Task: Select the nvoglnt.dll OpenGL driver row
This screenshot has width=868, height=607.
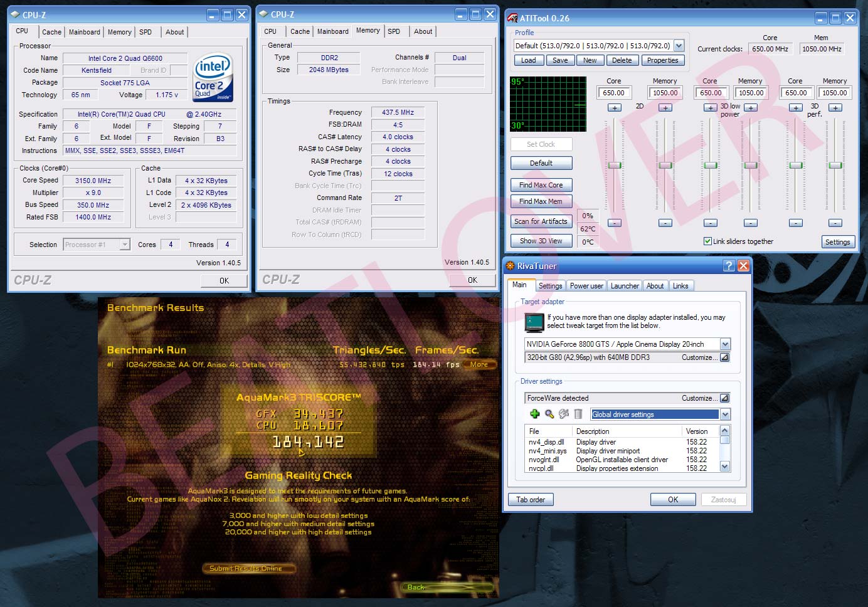Action: [622, 460]
